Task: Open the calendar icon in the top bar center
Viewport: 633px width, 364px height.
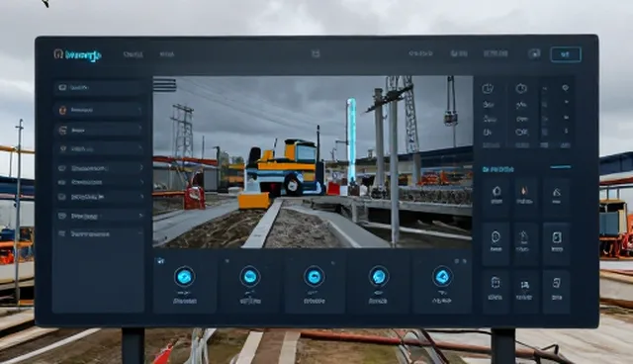Action: tap(316, 53)
